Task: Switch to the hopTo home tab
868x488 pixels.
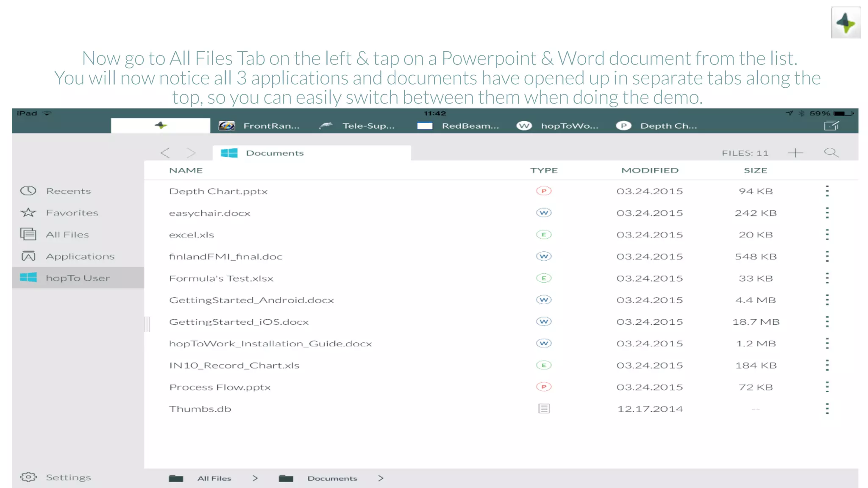Action: tap(160, 125)
